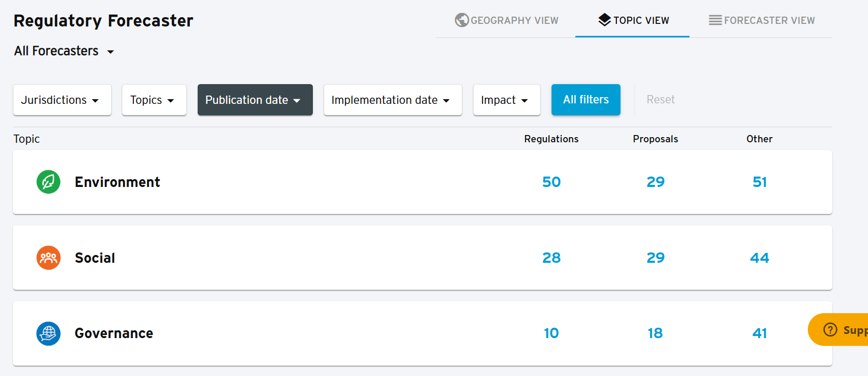Screen dimensions: 868x376
Task: Click Environment other count 51
Action: [x=760, y=182]
